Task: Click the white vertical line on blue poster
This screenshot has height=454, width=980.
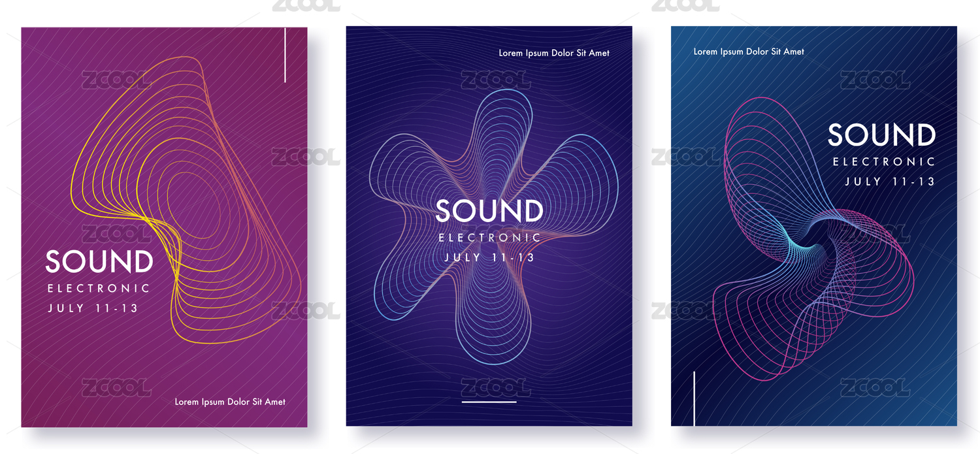Action: click(694, 397)
